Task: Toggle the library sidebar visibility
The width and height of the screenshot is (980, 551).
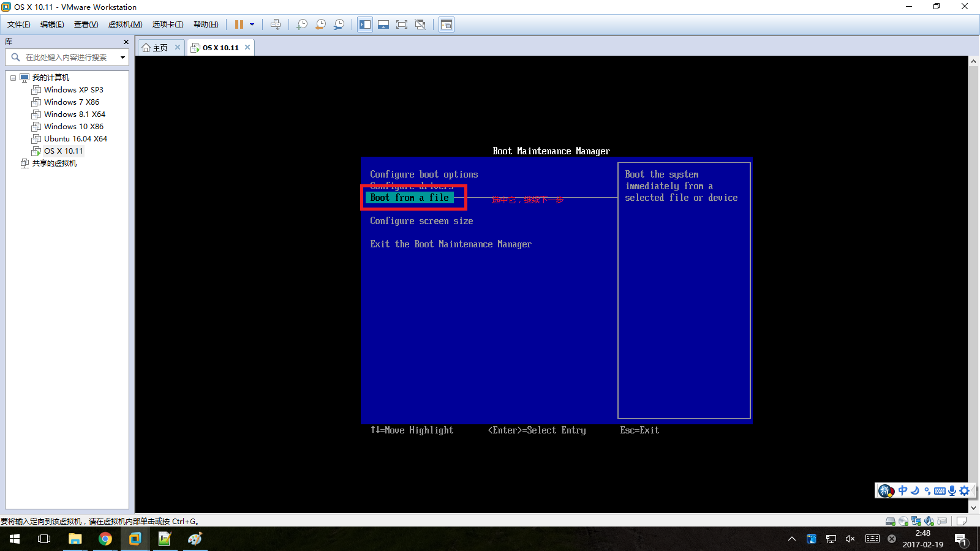Action: (364, 24)
